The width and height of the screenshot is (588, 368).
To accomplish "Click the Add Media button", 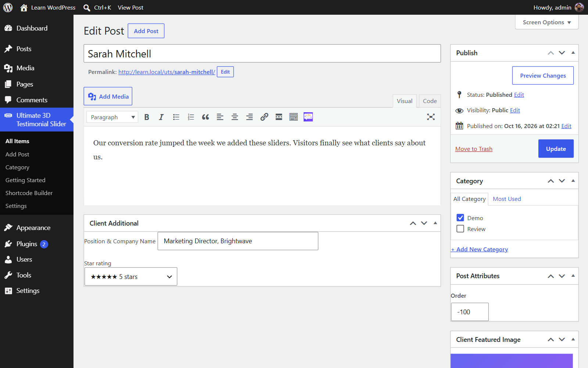I will [108, 96].
